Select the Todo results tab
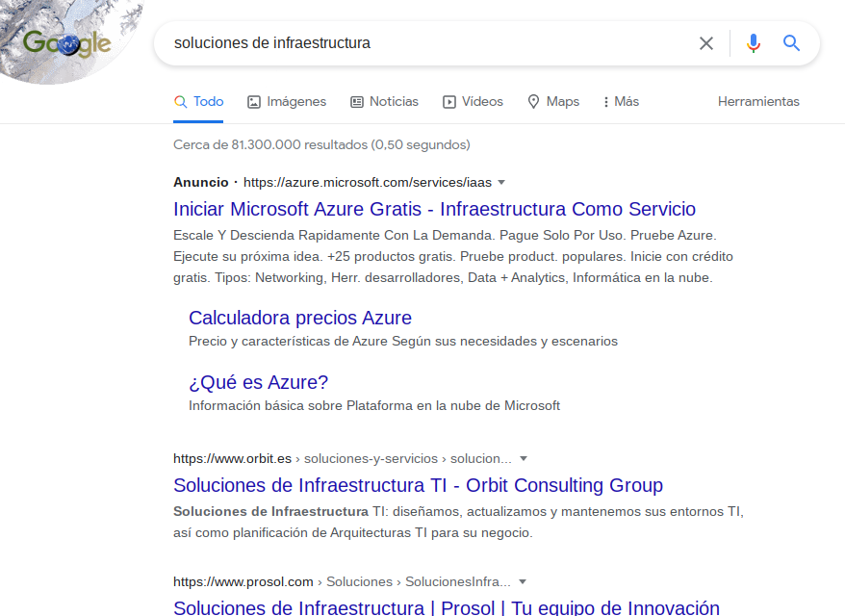 198,102
